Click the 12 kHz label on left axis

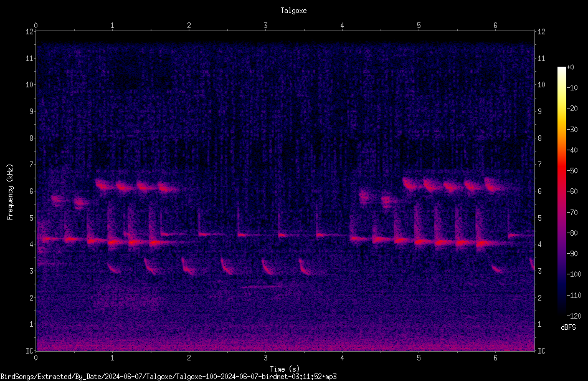[x=29, y=32]
